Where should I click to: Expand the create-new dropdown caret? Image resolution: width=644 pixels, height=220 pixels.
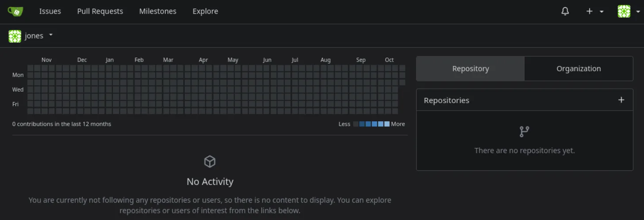(x=602, y=12)
